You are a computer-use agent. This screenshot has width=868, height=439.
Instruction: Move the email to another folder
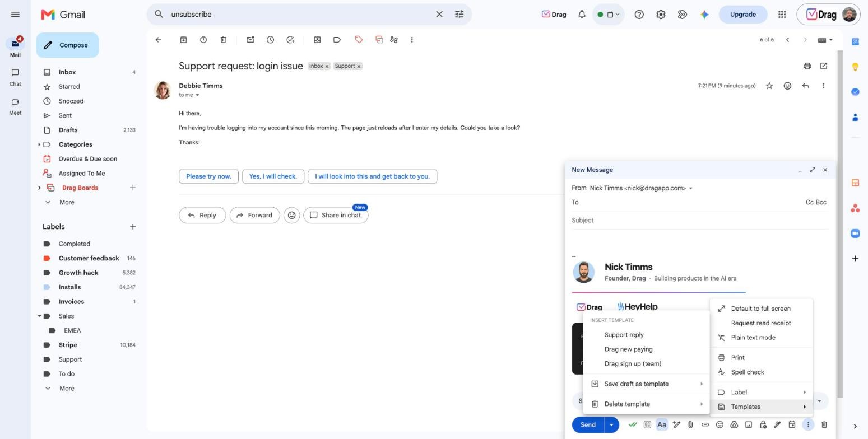pyautogui.click(x=317, y=40)
